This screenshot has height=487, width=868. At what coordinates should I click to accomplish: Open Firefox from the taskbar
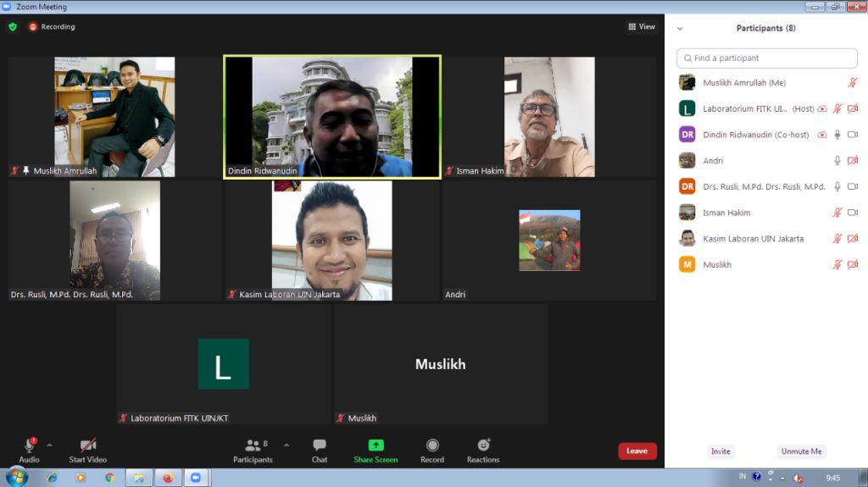pos(168,478)
